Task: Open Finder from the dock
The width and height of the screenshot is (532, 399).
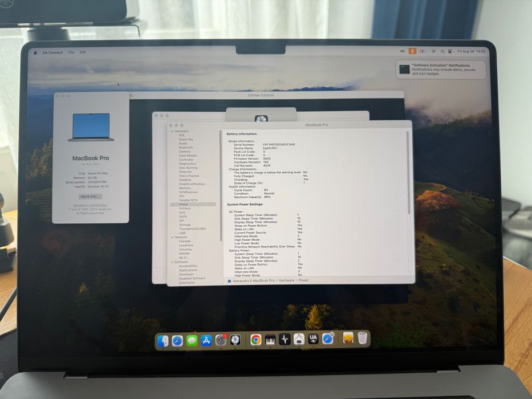Action: pos(163,341)
